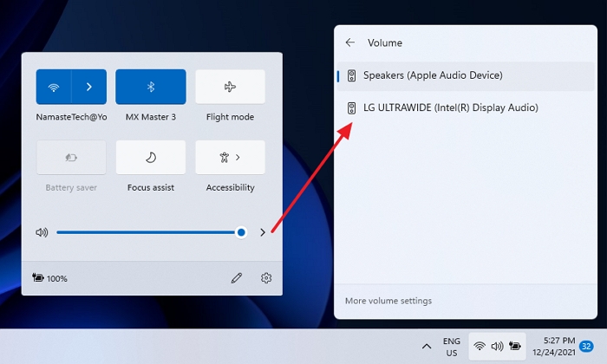This screenshot has height=364, width=607.
Task: Enable Flight mode tile
Action: coord(230,87)
